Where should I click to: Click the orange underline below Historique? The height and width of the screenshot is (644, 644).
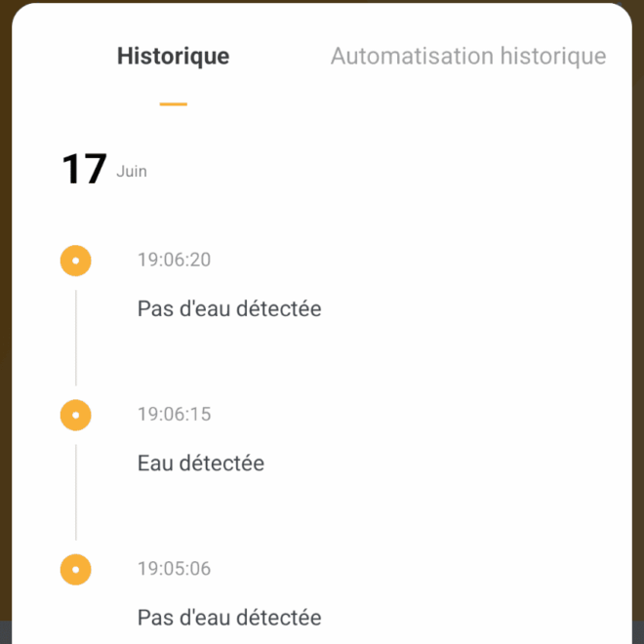pyautogui.click(x=174, y=104)
